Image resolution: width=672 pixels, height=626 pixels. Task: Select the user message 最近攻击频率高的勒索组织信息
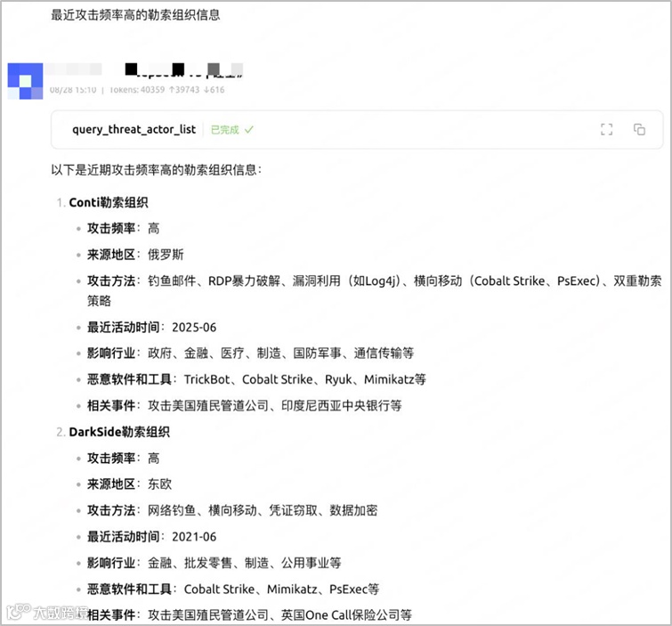pos(135,15)
